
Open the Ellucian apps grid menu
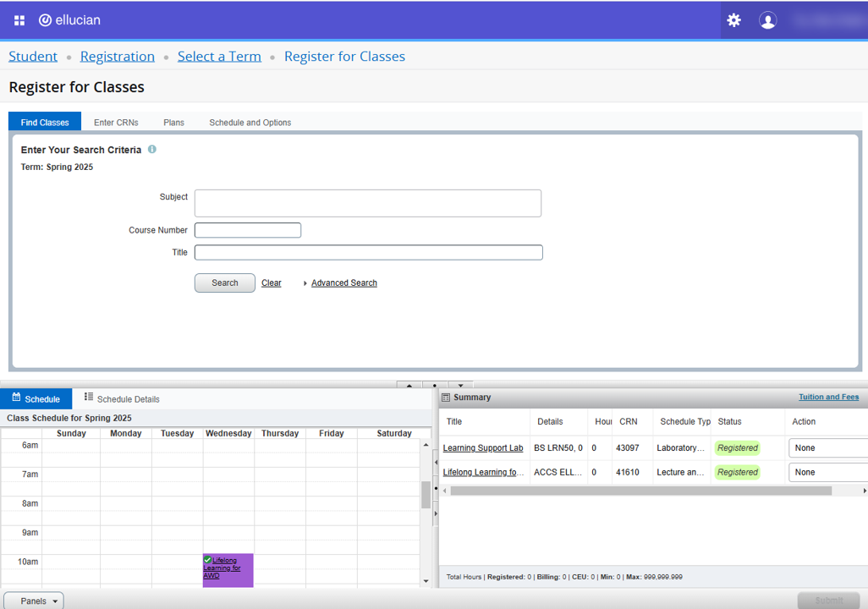19,20
